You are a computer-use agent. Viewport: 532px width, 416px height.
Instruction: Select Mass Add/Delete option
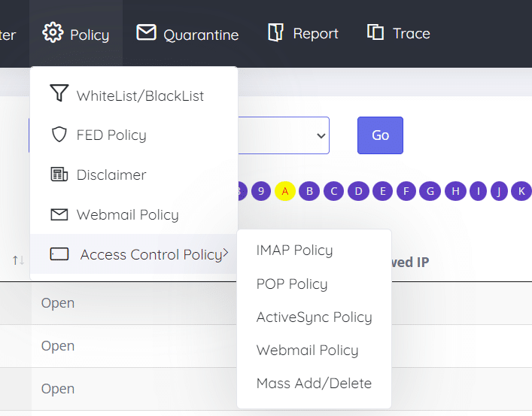pyautogui.click(x=314, y=383)
